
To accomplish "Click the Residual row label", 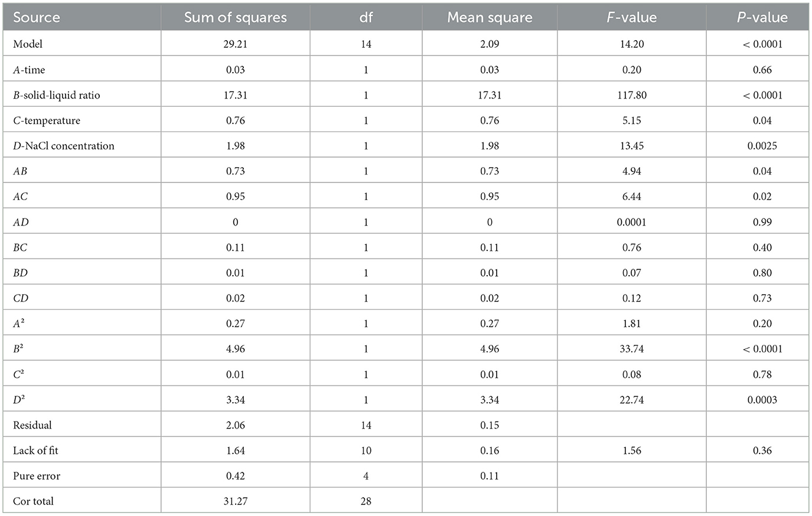I will point(32,425).
